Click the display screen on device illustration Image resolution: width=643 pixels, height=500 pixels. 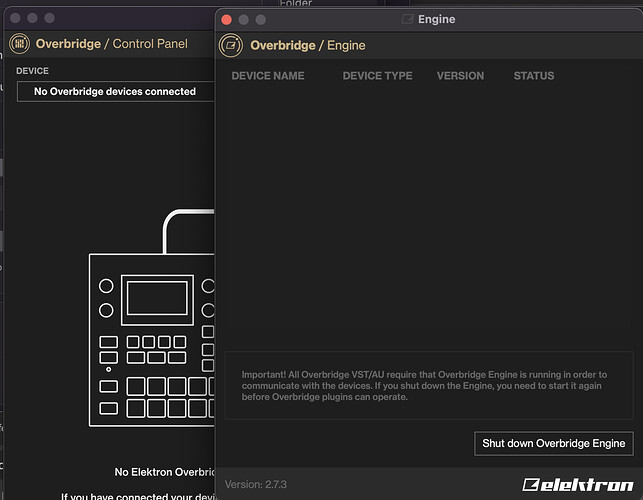(x=157, y=296)
